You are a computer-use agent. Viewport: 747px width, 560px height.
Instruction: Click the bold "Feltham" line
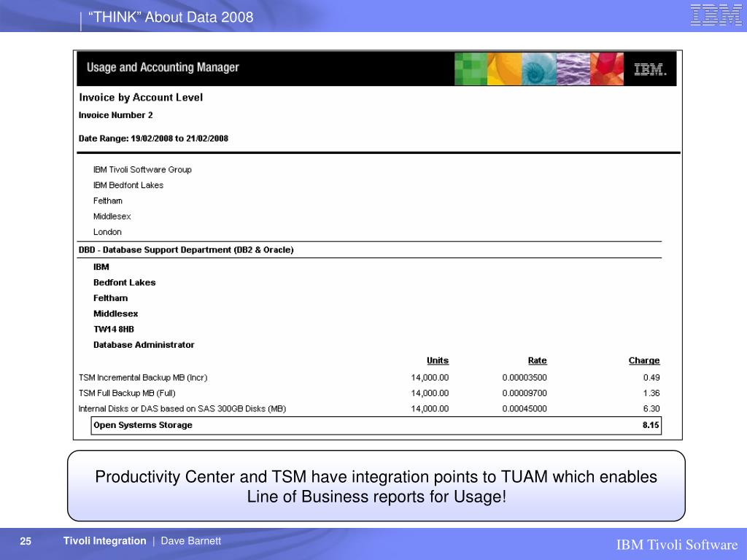[x=111, y=298]
